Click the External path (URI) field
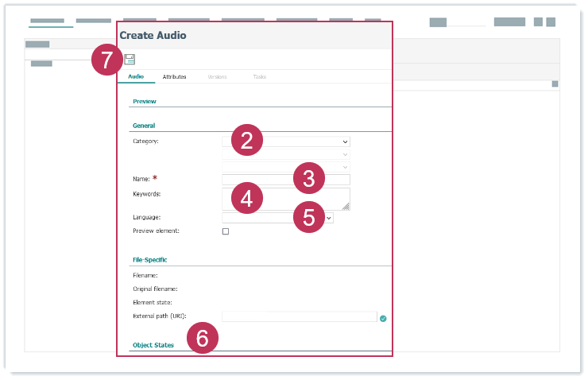The image size is (588, 380). (x=299, y=316)
